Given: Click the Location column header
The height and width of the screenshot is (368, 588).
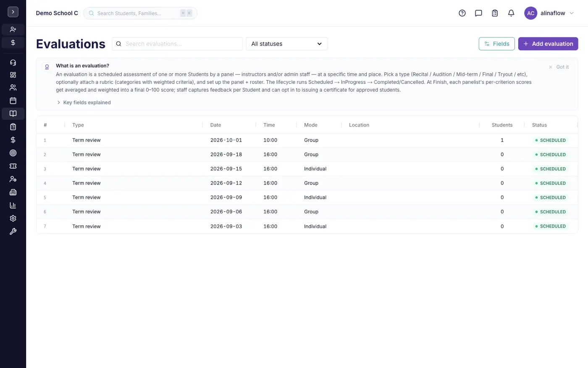Looking at the screenshot, I should point(359,125).
